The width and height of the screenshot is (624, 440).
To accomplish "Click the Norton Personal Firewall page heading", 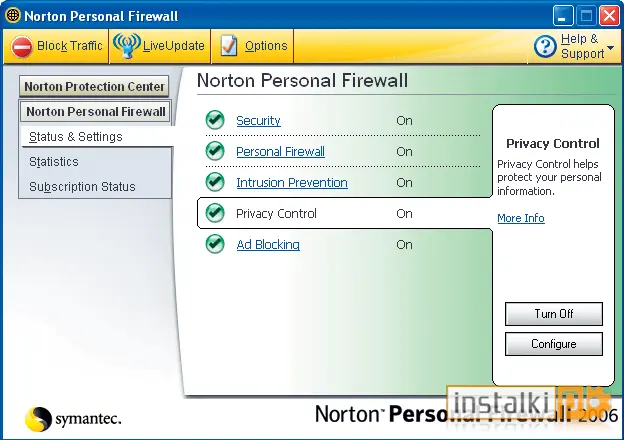I will [302, 80].
